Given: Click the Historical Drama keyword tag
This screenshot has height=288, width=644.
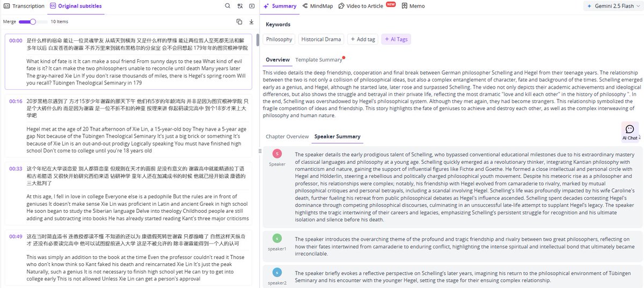Looking at the screenshot, I should pyautogui.click(x=321, y=39).
